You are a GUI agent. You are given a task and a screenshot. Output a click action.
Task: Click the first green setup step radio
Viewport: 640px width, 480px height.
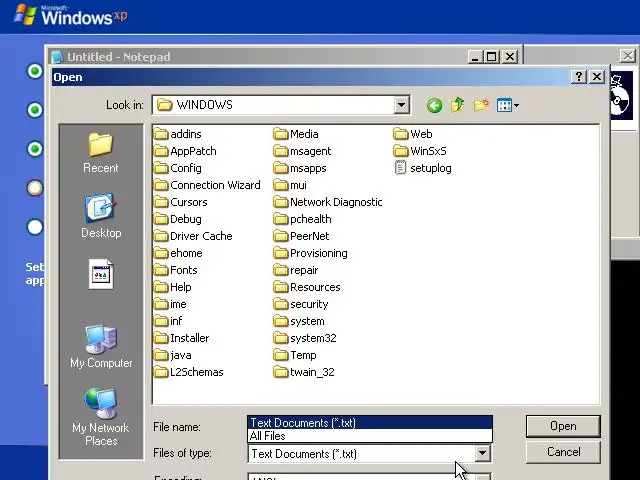[35, 71]
